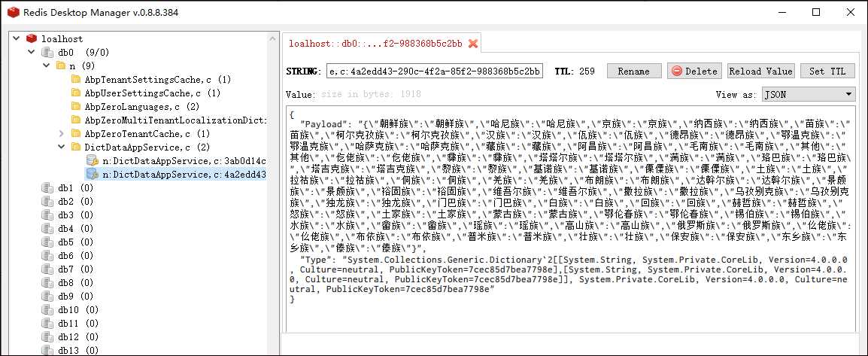
Task: Collapse the loalhost connection node
Action: [x=16, y=38]
